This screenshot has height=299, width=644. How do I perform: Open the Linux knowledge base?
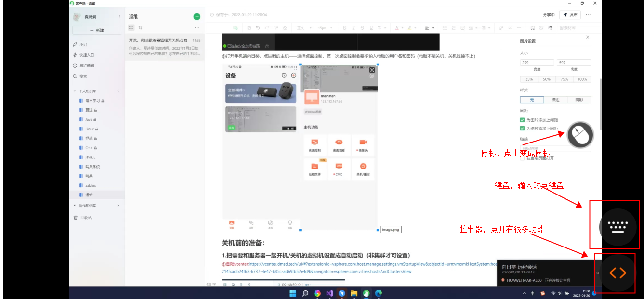click(x=90, y=129)
